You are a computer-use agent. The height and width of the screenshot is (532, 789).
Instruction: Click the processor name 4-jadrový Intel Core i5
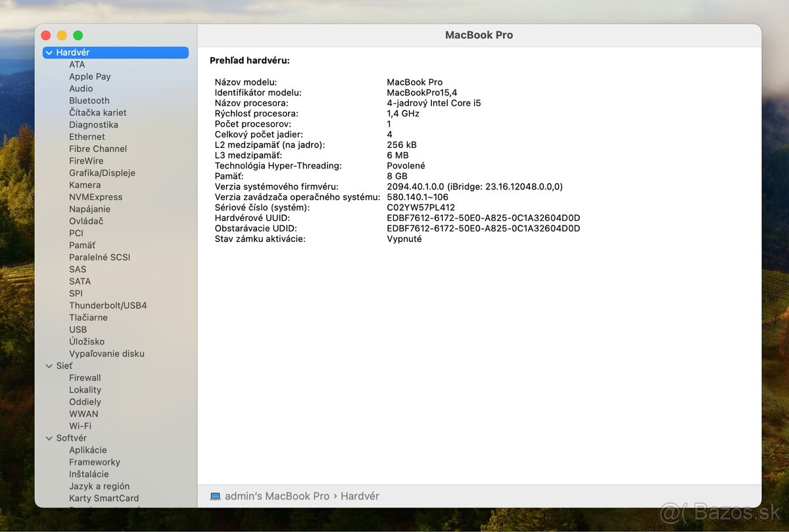[x=433, y=103]
